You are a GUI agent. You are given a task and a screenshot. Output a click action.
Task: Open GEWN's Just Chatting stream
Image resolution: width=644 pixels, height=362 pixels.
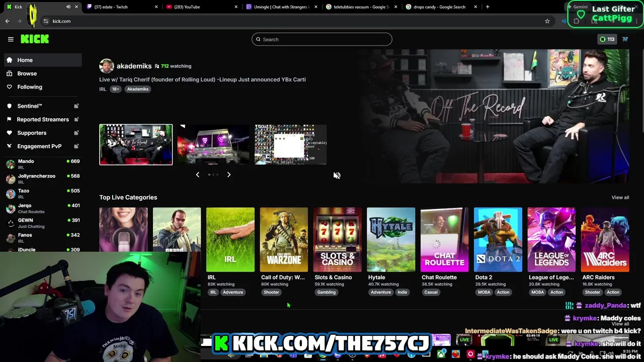[42, 223]
